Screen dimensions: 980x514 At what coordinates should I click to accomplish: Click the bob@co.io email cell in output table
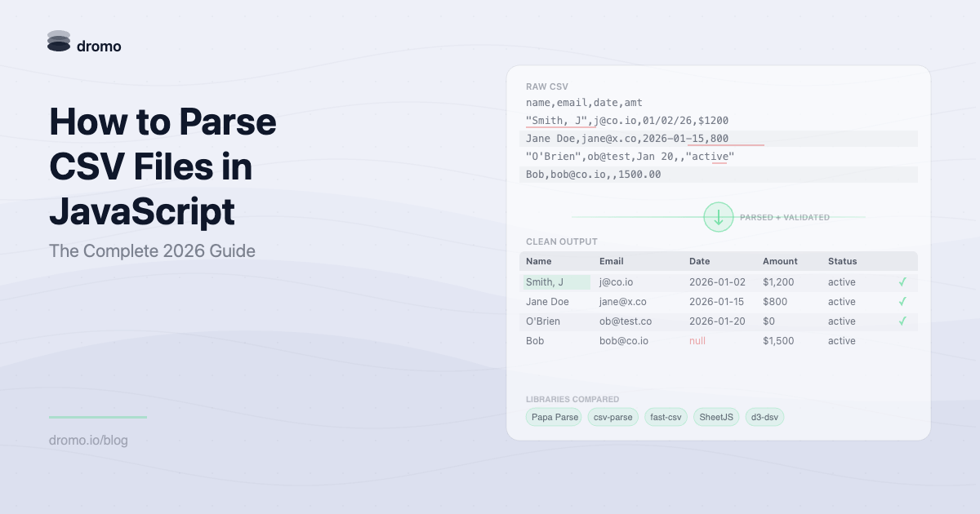[624, 341]
